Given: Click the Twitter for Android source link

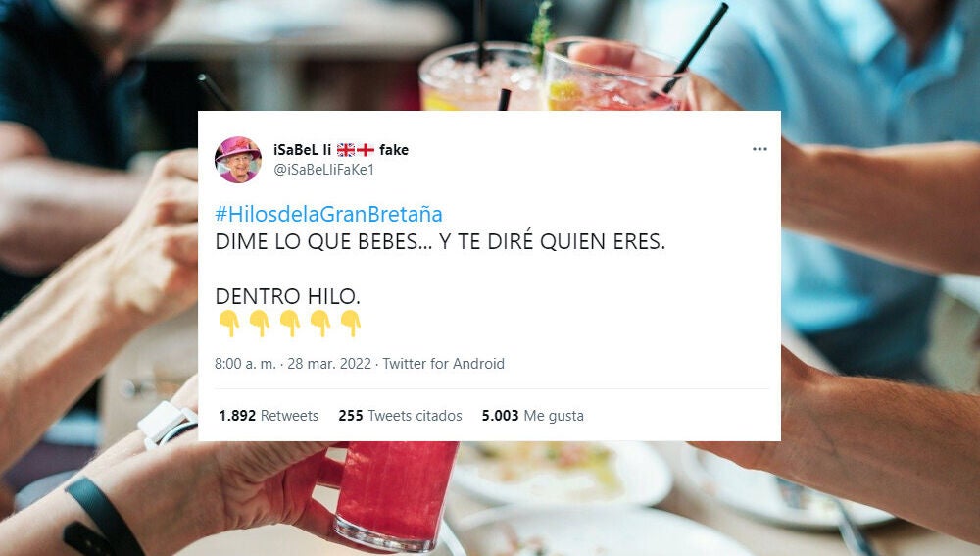Looking at the screenshot, I should coord(443,364).
